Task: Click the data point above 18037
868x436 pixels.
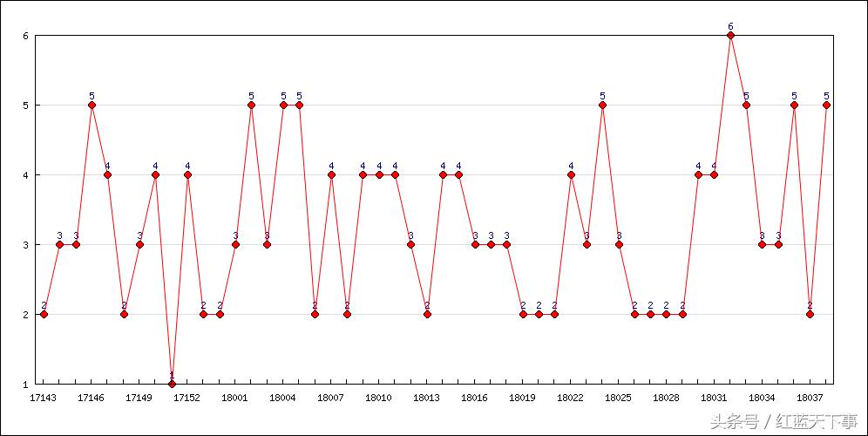Action: (x=810, y=314)
